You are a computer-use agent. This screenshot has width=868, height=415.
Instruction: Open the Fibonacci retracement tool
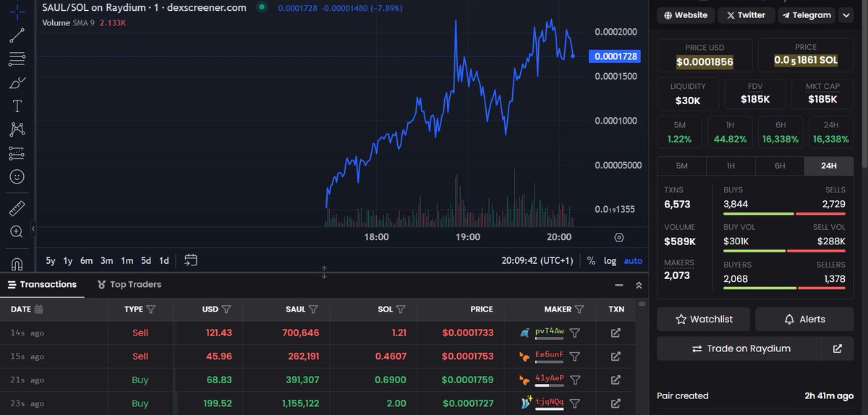[17, 59]
